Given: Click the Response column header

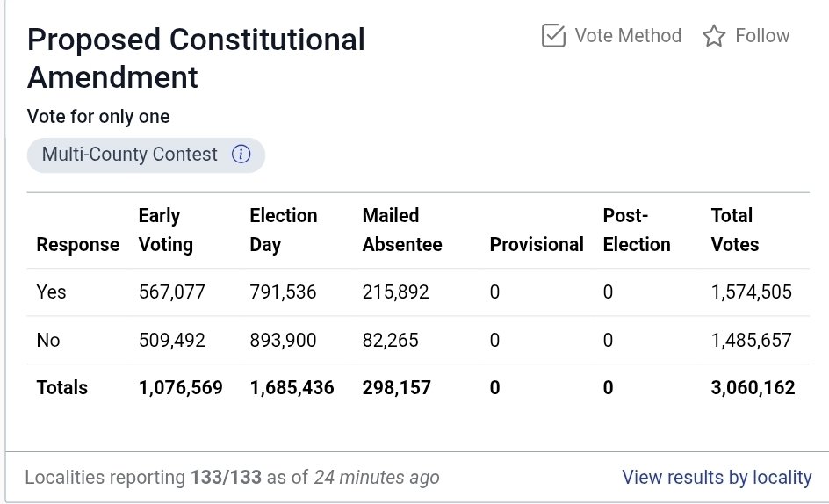Looking at the screenshot, I should (78, 245).
